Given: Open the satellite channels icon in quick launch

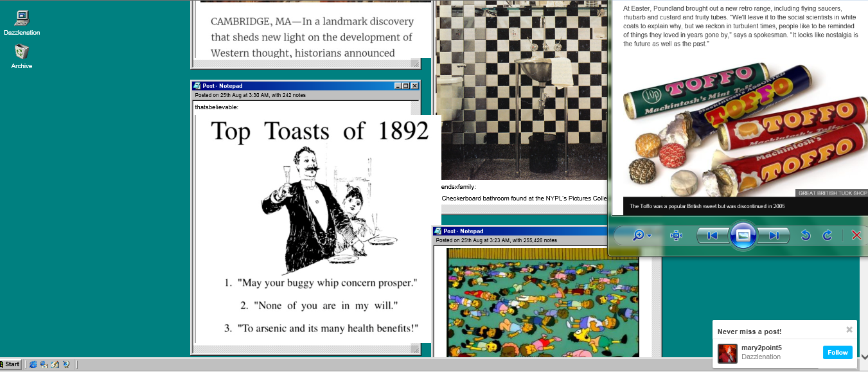Looking at the screenshot, I should click(66, 364).
